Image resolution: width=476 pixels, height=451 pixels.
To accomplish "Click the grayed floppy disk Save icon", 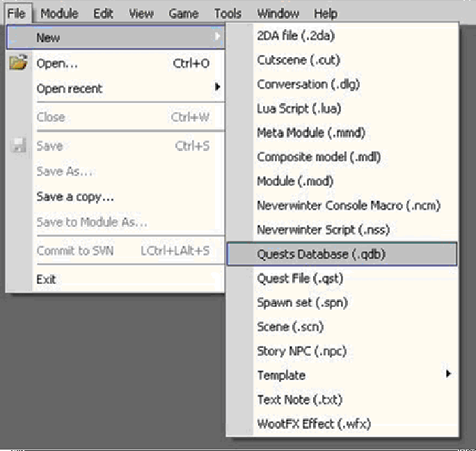I will (x=17, y=146).
